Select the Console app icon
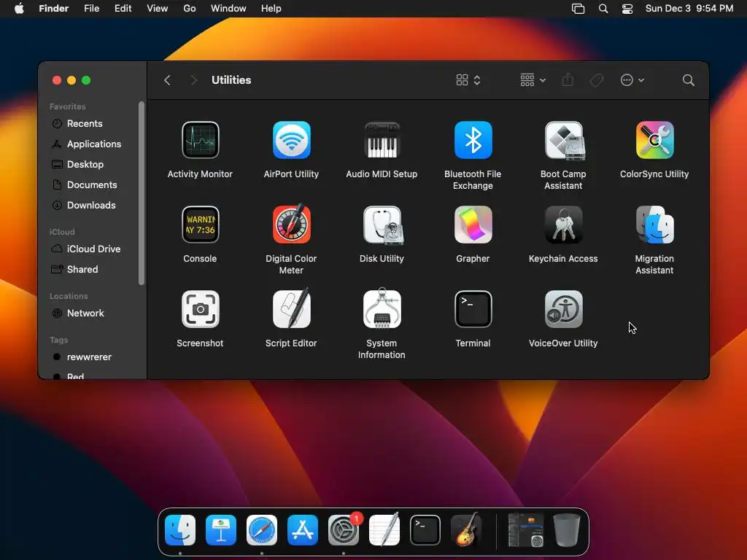The width and height of the screenshot is (747, 560). [200, 225]
